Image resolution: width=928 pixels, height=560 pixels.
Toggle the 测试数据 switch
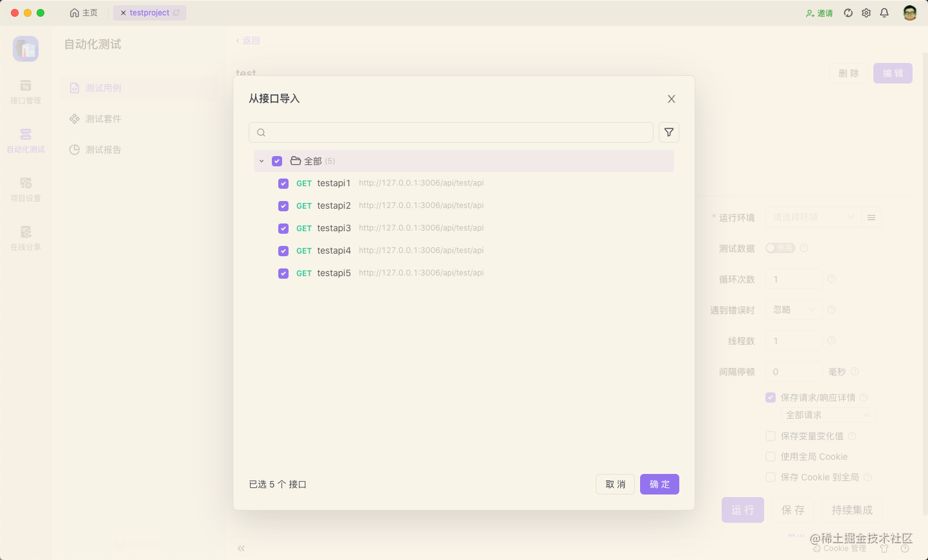coord(780,248)
